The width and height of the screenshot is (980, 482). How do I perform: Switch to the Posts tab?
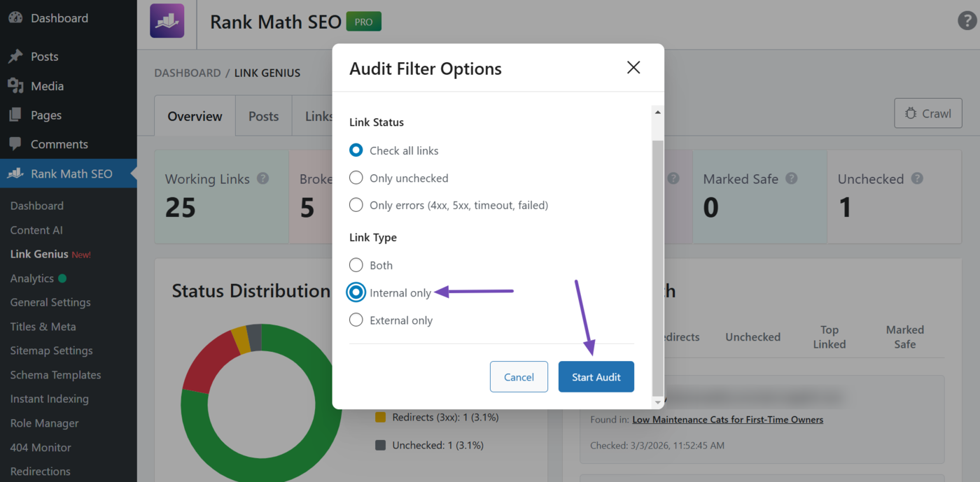[263, 115]
